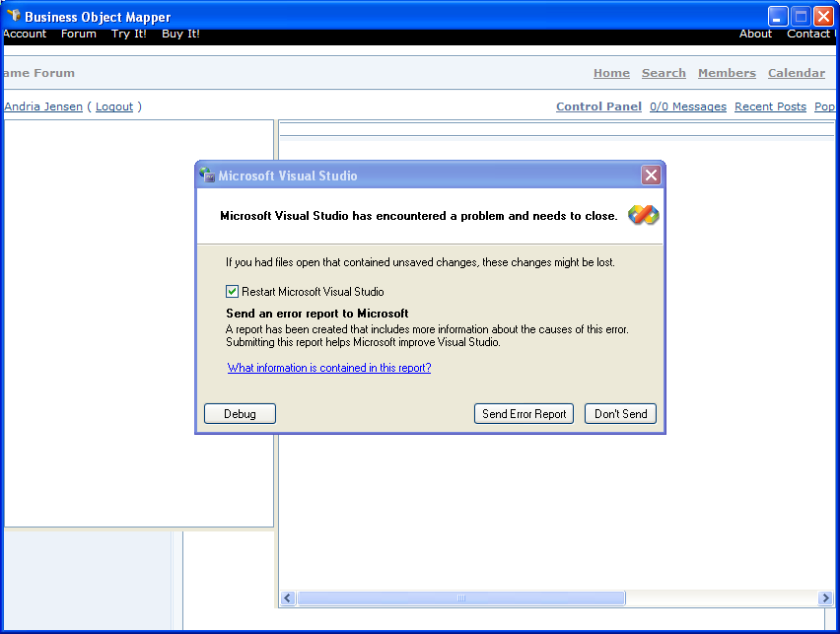
Task: Click the Send Error Report button
Action: [x=524, y=414]
